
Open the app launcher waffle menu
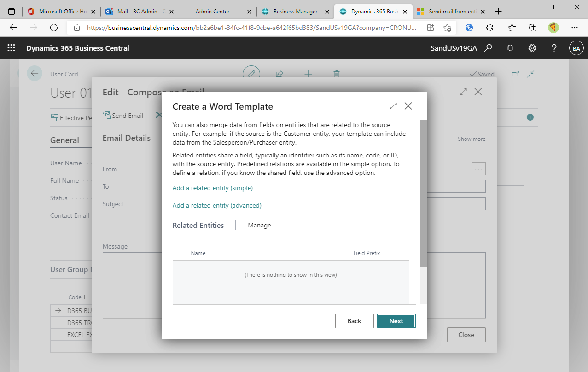(x=12, y=48)
